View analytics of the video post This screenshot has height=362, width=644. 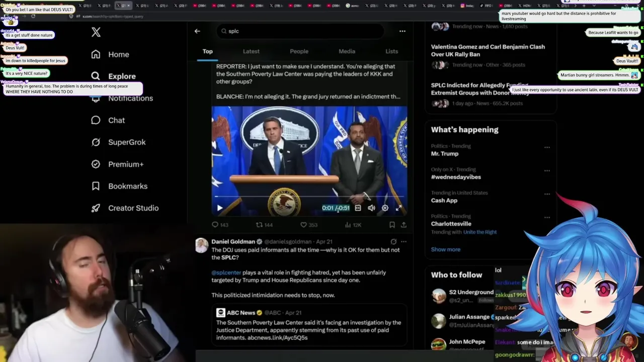(353, 225)
